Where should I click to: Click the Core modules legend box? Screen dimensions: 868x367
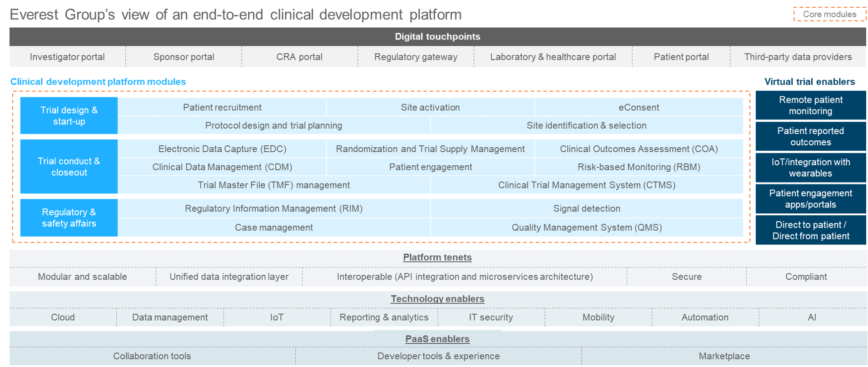(829, 14)
